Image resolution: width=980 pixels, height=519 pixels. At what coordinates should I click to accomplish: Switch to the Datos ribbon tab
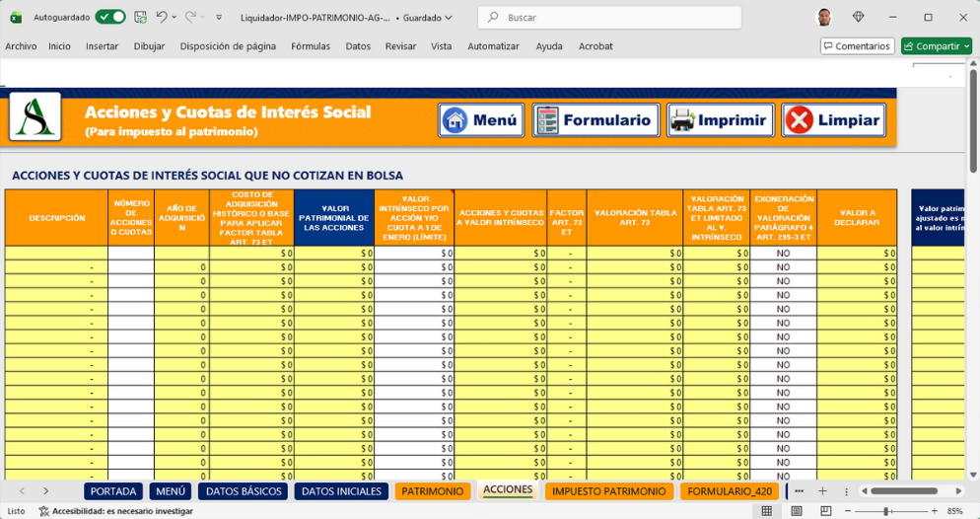(x=358, y=46)
